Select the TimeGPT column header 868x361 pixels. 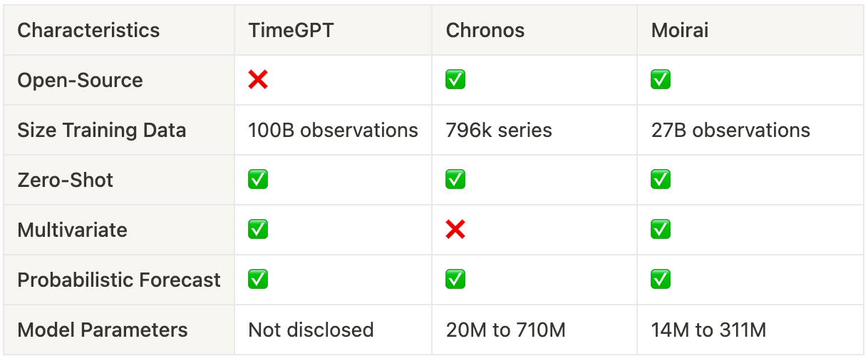pyautogui.click(x=289, y=31)
